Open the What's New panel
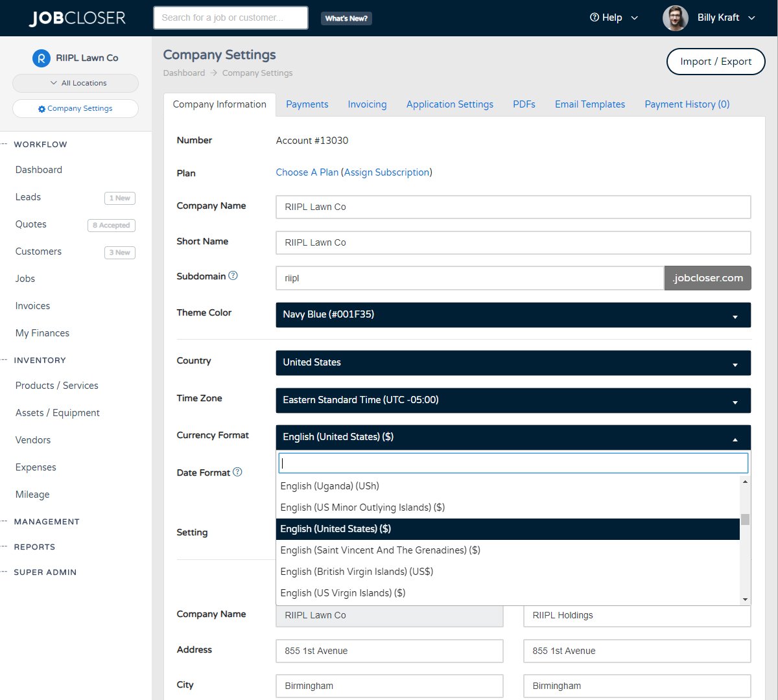 346,18
